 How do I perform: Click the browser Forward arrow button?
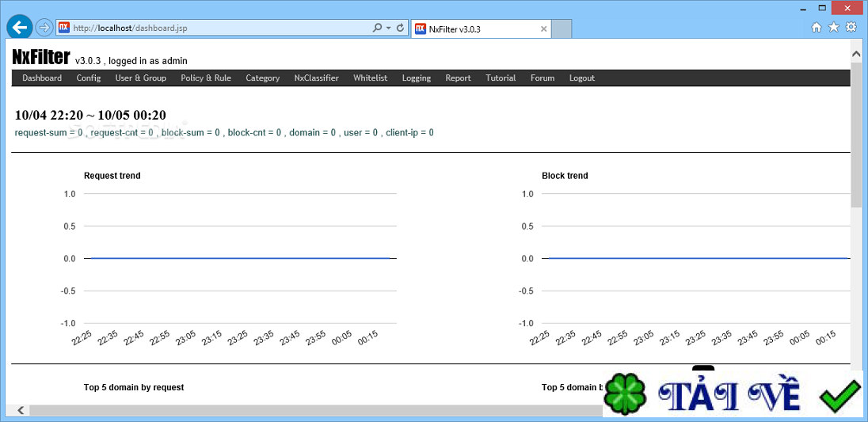(x=44, y=28)
